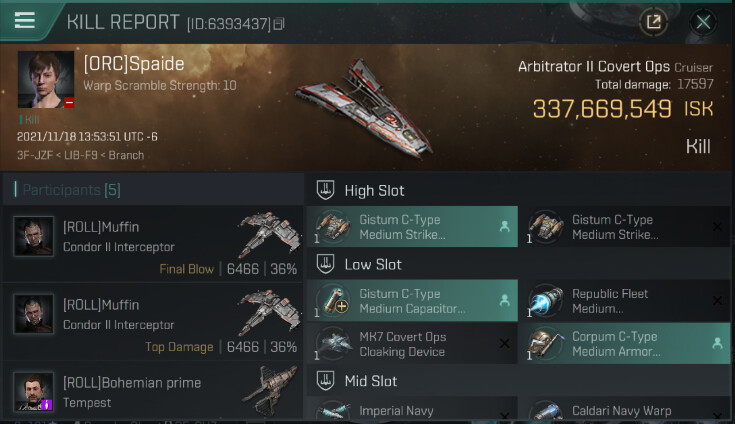Copy the kill report ID
Image resolution: width=735 pixels, height=424 pixels.
(x=279, y=23)
